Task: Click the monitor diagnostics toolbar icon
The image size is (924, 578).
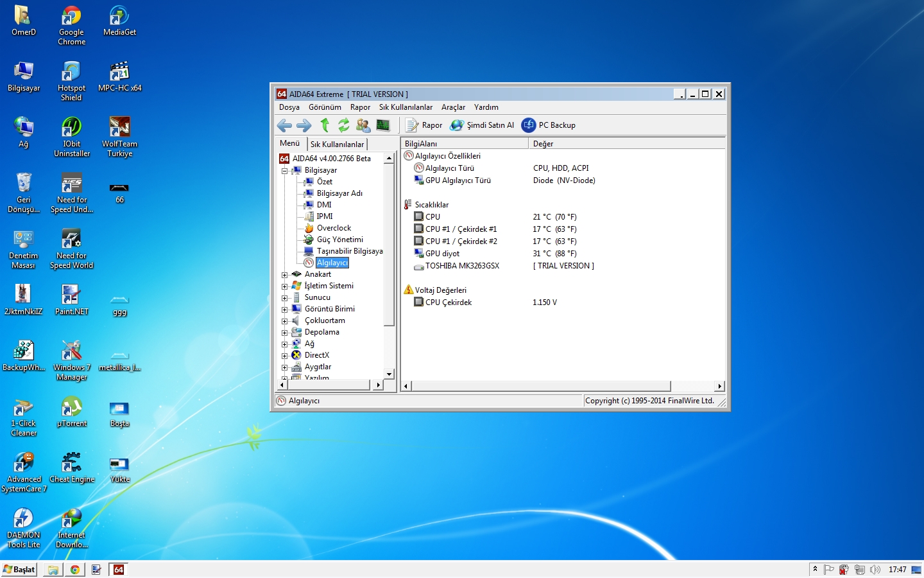Action: click(x=383, y=125)
